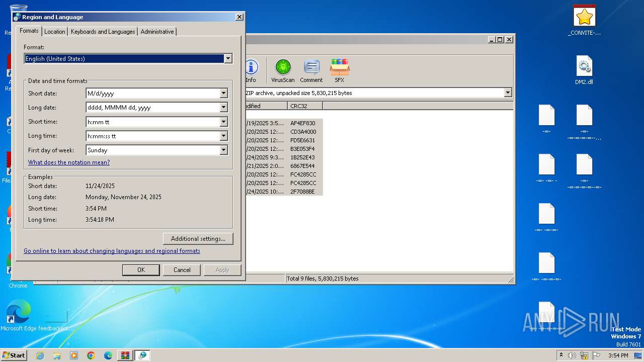
Task: Click the Show desktop tray button
Action: [x=639, y=355]
